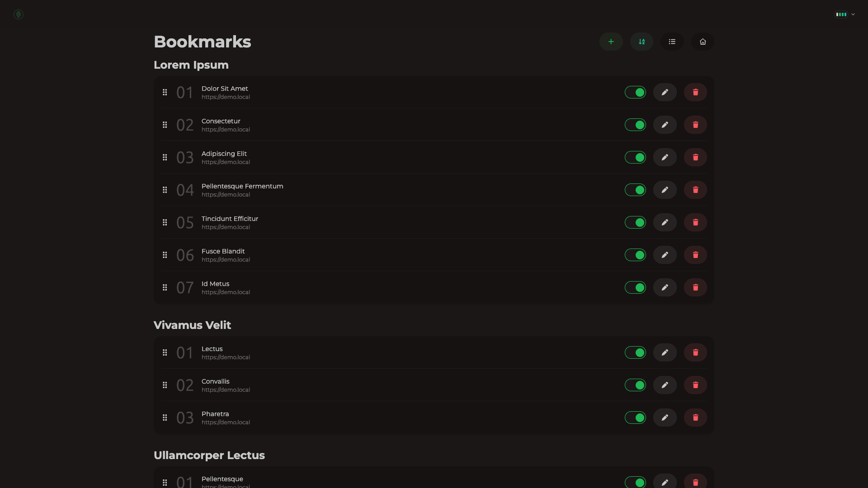Edit the Adipiscing Elit bookmark
868x488 pixels.
pos(665,157)
